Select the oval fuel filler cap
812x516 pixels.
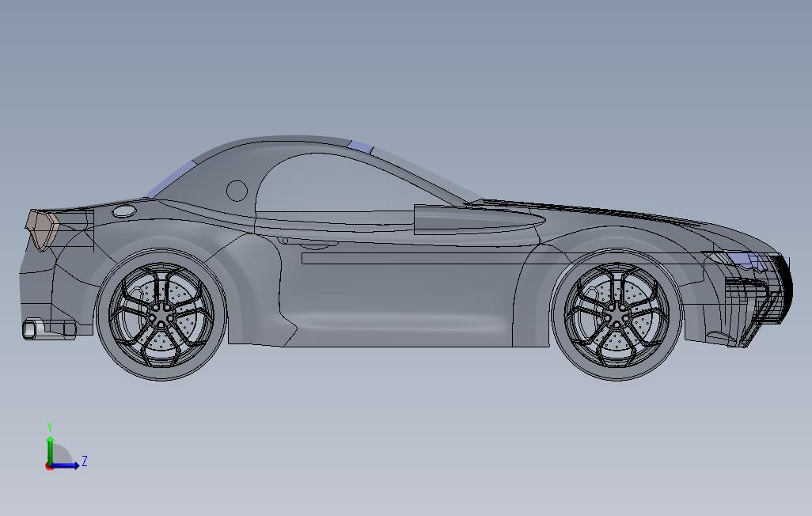tap(124, 211)
